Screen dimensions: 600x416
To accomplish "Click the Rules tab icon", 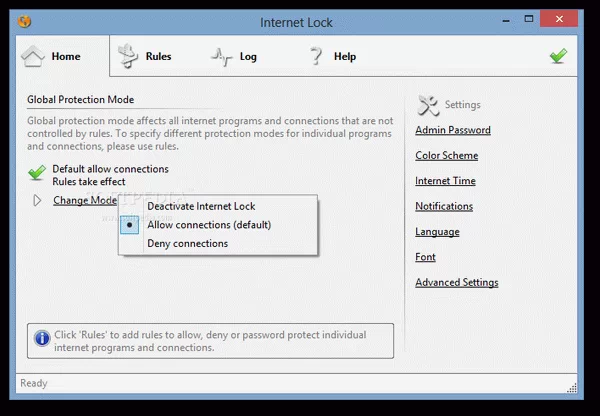I will pyautogui.click(x=128, y=56).
